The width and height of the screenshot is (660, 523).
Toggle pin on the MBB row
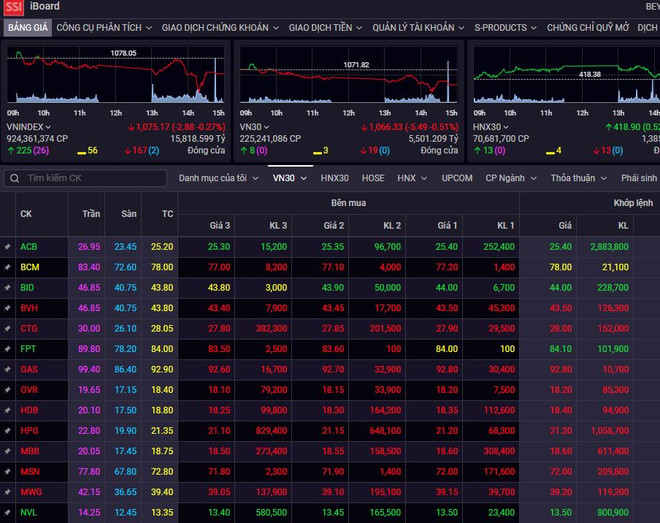coord(8,451)
